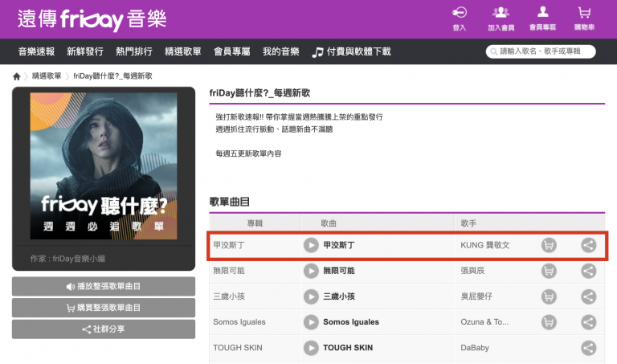Play the song 無限可能
The width and height of the screenshot is (617, 364).
tap(311, 271)
